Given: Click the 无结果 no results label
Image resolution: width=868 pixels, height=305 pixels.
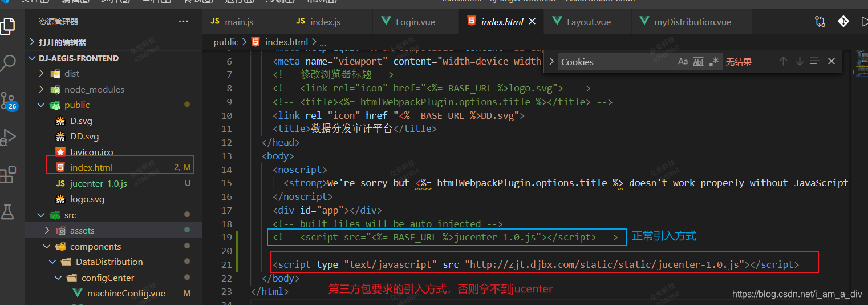Looking at the screenshot, I should 739,62.
